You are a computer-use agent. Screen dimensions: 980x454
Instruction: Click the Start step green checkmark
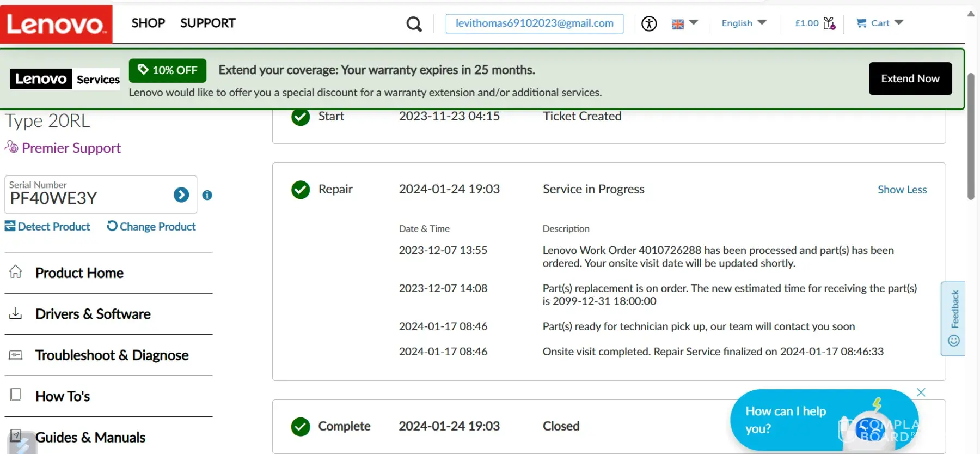click(x=301, y=116)
